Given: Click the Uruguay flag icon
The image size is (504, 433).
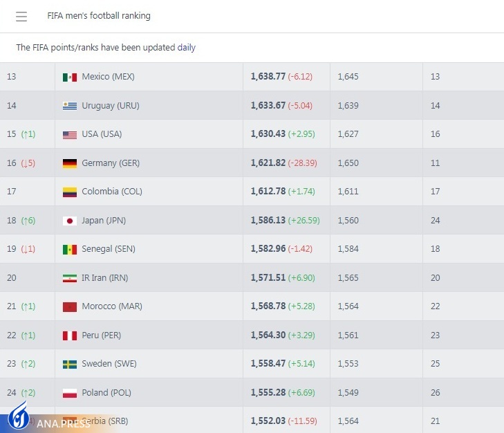Looking at the screenshot, I should pyautogui.click(x=69, y=106).
